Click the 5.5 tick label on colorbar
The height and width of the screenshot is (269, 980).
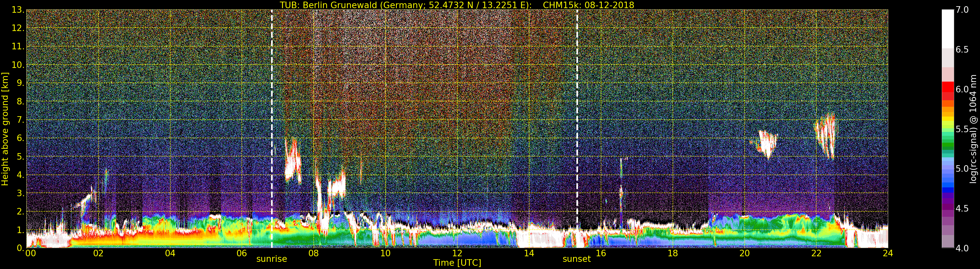tap(962, 129)
